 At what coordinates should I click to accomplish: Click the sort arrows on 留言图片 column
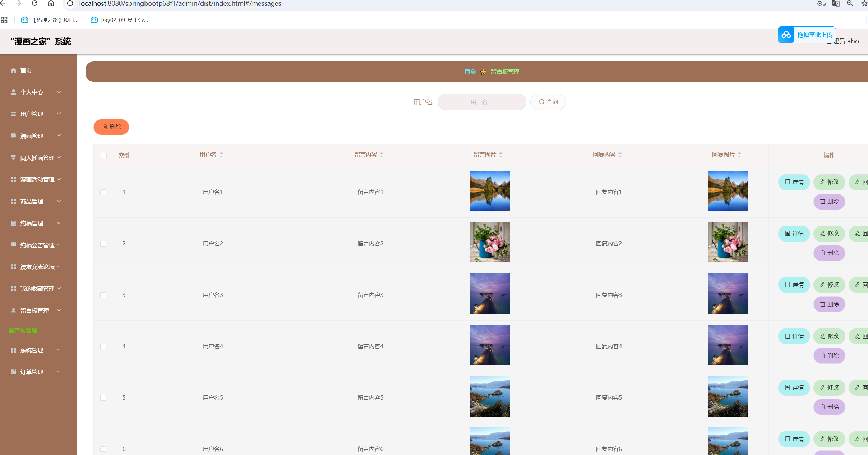[x=501, y=155]
